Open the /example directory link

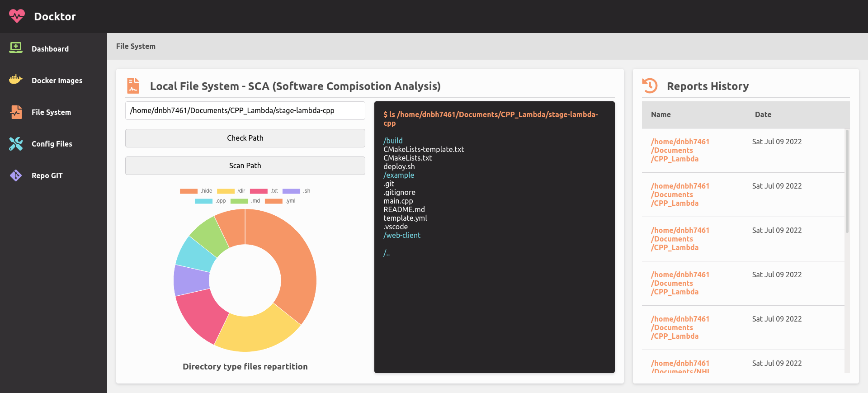click(x=399, y=175)
